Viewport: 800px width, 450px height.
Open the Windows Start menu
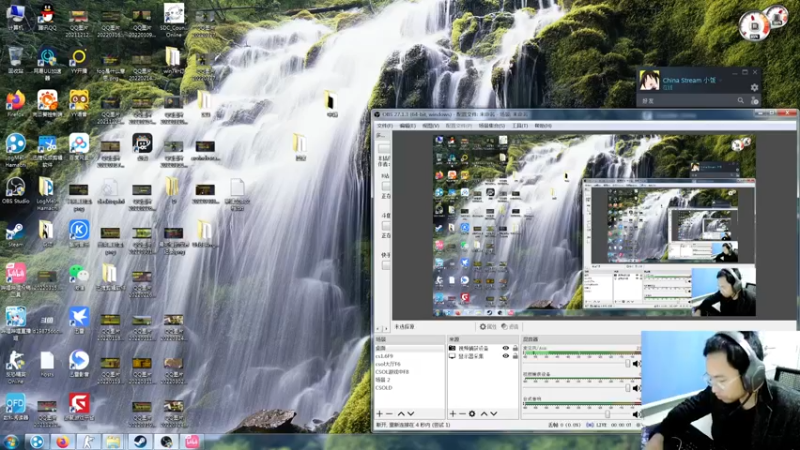point(11,442)
